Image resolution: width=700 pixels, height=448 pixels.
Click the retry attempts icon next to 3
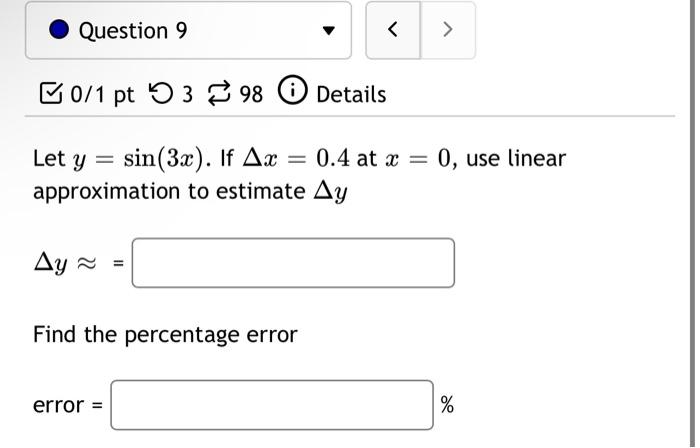(161, 94)
